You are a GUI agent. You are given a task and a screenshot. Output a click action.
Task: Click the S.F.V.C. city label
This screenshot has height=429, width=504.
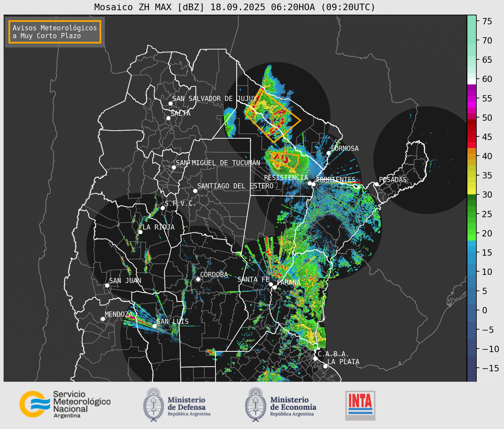pos(180,203)
